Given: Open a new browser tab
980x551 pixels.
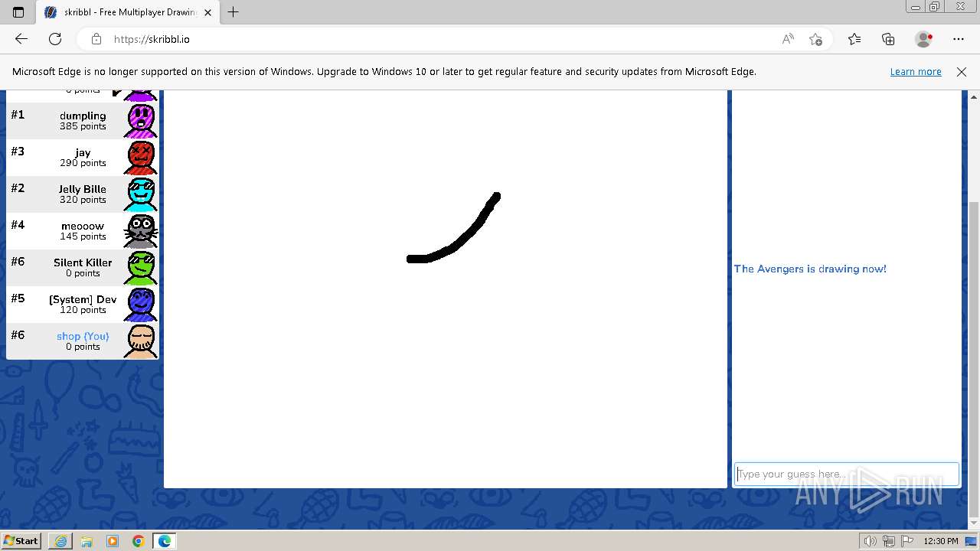Looking at the screenshot, I should point(234,12).
